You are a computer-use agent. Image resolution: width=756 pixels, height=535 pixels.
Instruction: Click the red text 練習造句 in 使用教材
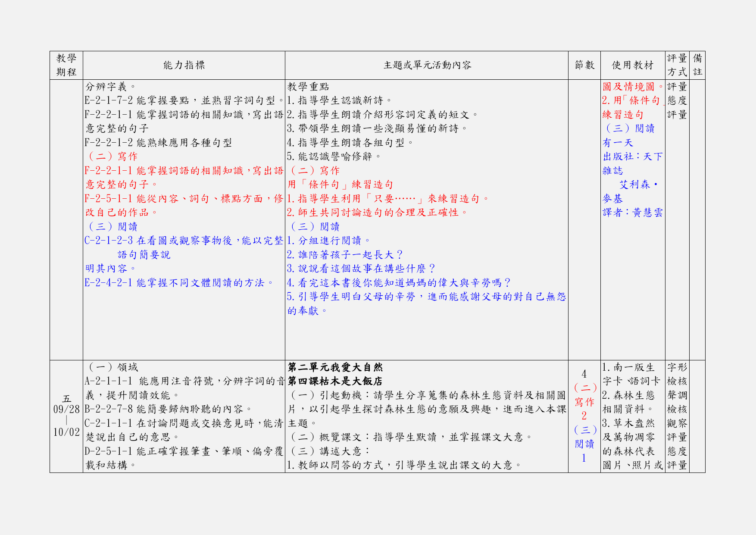pos(623,115)
